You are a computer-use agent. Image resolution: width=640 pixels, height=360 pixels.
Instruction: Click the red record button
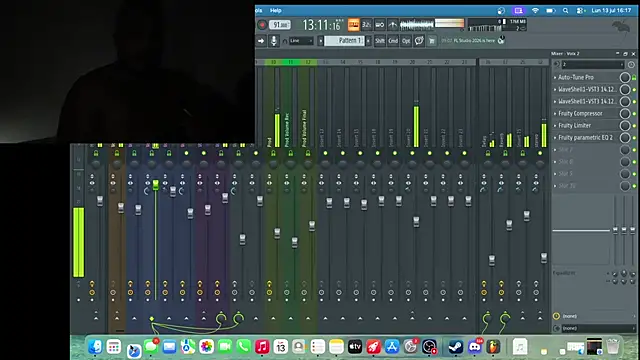(262, 25)
